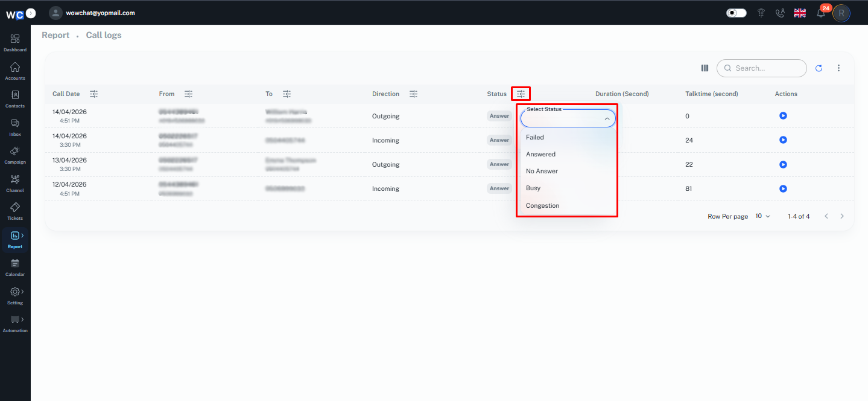The image size is (868, 401).
Task: Choose Failed status option
Action: click(x=568, y=137)
